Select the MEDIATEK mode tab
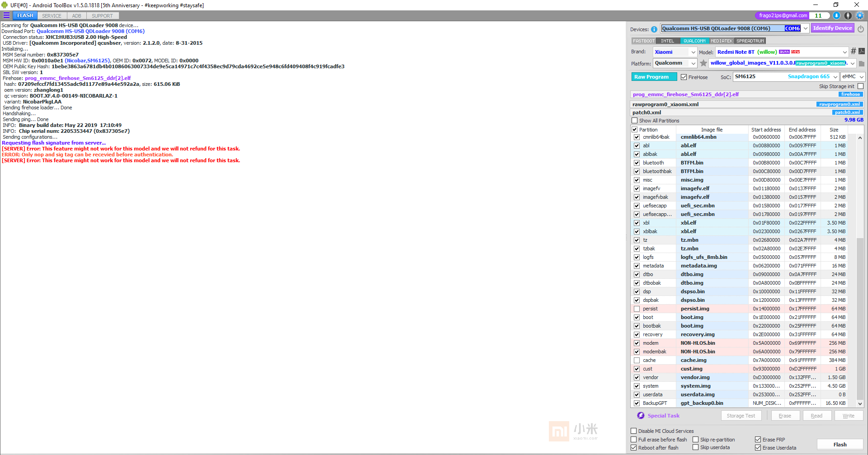 click(722, 41)
